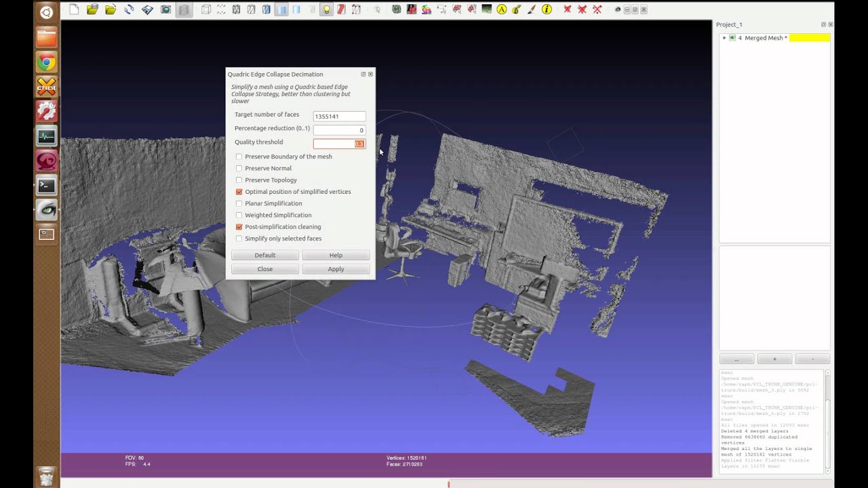Switch to points render mode

[221, 9]
